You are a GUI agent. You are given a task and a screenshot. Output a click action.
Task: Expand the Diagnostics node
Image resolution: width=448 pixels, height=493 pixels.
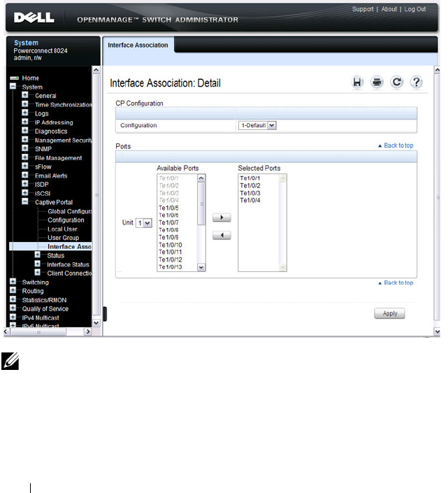[25, 130]
